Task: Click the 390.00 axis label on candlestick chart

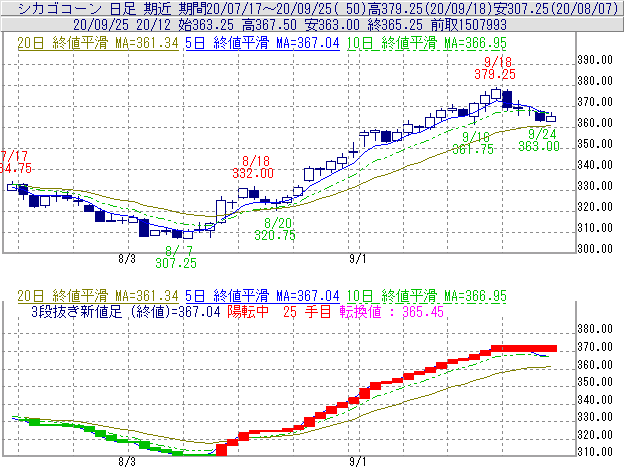Action: (x=595, y=60)
